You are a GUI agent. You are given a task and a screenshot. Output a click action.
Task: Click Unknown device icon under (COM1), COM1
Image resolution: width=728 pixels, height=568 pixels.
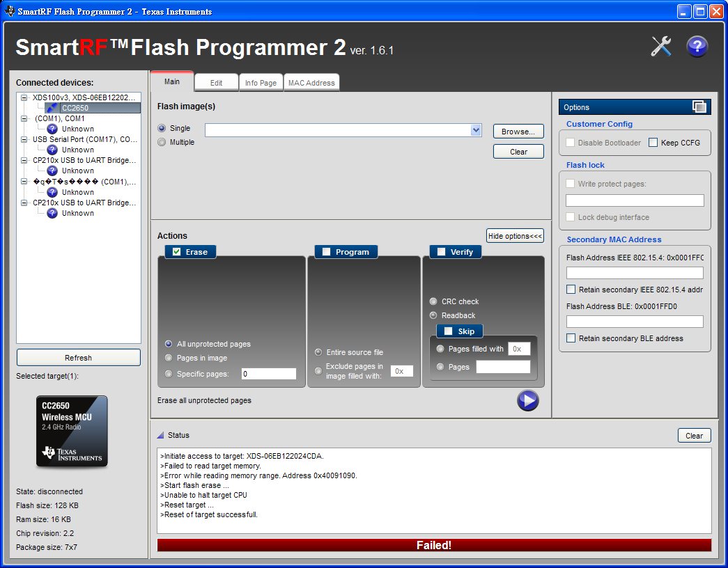coord(52,129)
